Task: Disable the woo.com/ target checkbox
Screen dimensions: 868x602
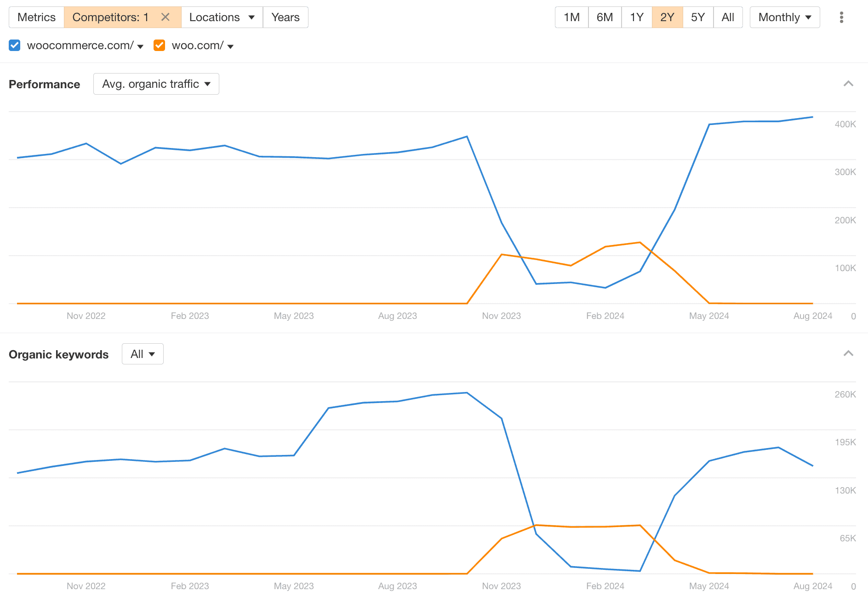Action: pyautogui.click(x=159, y=45)
